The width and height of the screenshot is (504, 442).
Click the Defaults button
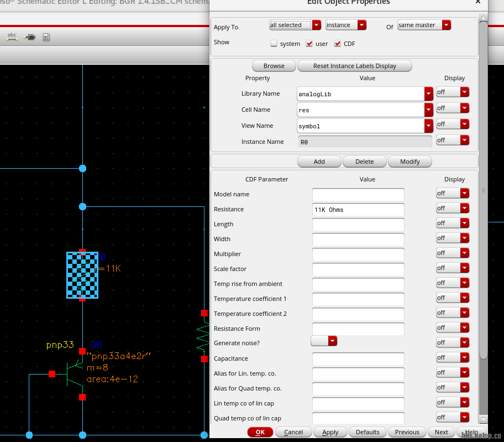tap(368, 432)
